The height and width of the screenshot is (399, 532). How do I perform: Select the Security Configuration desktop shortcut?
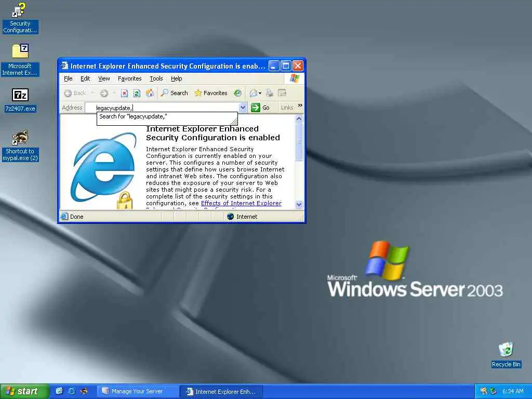20,18
